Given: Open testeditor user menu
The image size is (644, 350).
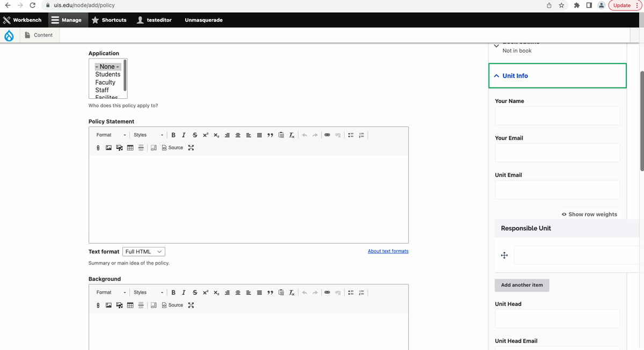Looking at the screenshot, I should point(155,20).
